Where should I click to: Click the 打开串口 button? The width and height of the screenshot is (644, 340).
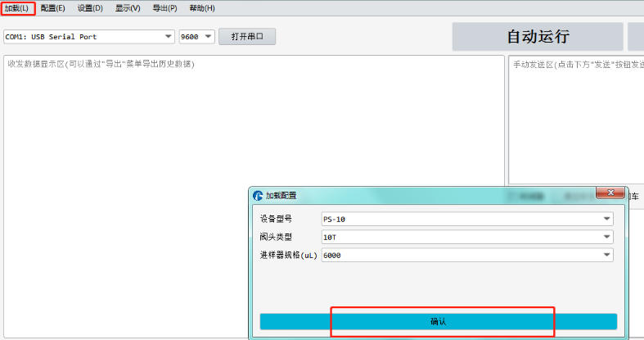coord(247,37)
